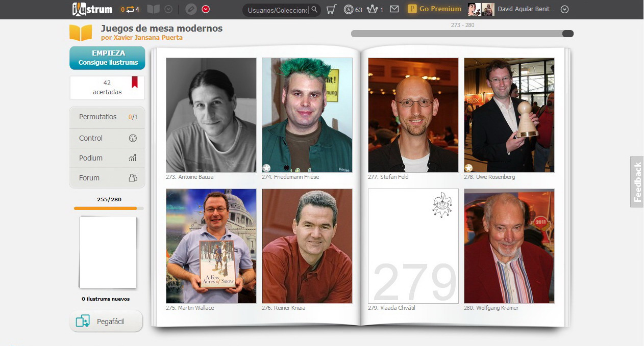Click caption 279. Vlaada Chvátil
The image size is (644, 346).
(x=391, y=308)
